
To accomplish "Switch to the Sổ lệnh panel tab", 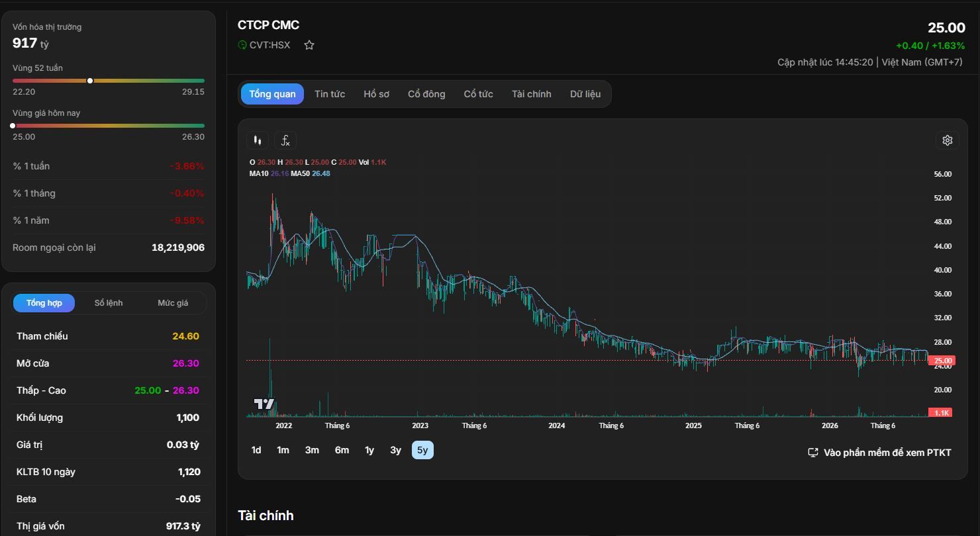I will (109, 303).
